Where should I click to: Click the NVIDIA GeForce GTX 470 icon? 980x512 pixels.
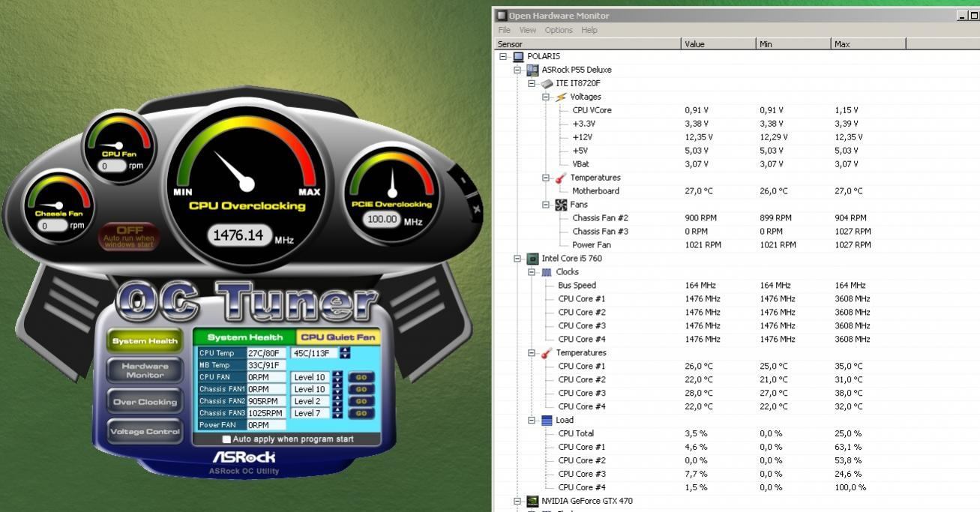click(x=532, y=502)
